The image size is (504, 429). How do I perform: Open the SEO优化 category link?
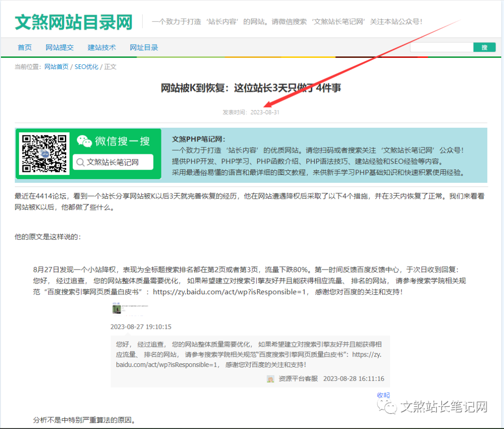point(86,67)
